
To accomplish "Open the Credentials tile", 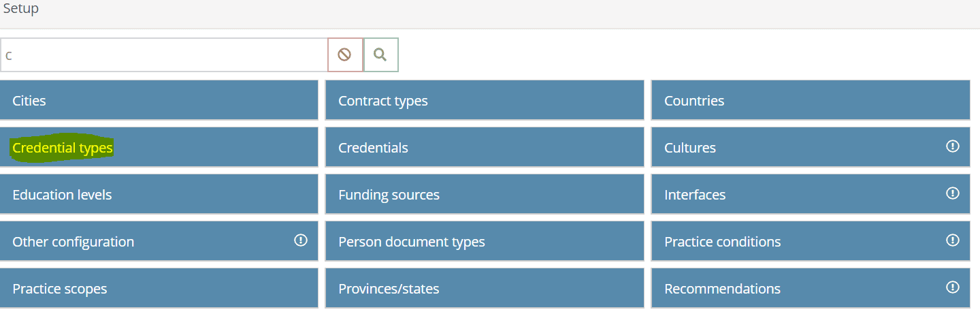I will click(485, 147).
